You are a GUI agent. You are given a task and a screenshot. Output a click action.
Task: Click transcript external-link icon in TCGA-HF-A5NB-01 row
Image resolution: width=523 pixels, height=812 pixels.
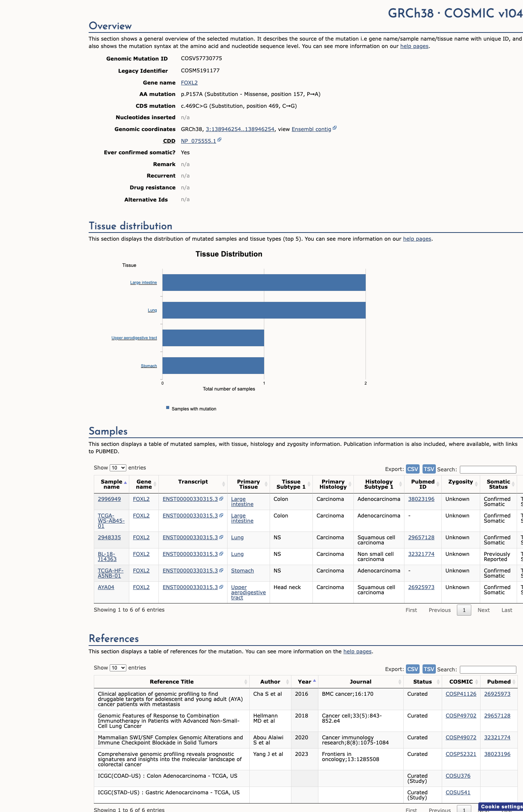(x=221, y=570)
